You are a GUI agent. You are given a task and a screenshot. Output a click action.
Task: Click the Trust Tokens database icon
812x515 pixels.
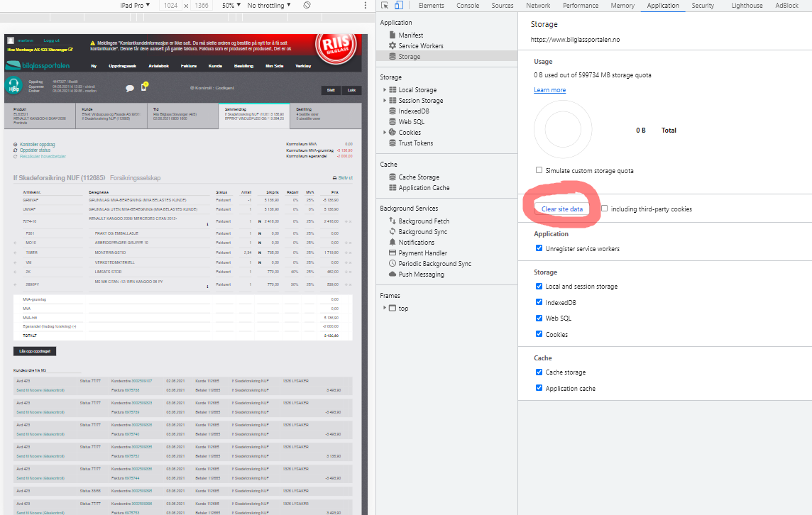pos(393,143)
